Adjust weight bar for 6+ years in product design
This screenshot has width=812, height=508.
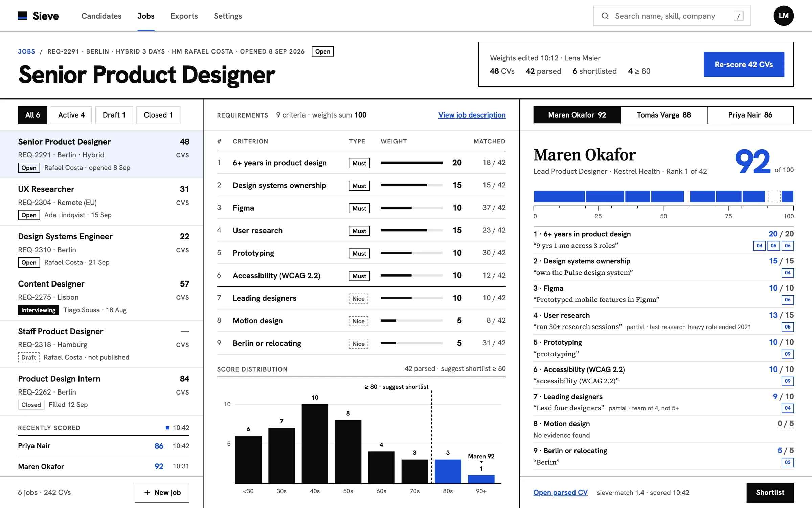point(411,163)
